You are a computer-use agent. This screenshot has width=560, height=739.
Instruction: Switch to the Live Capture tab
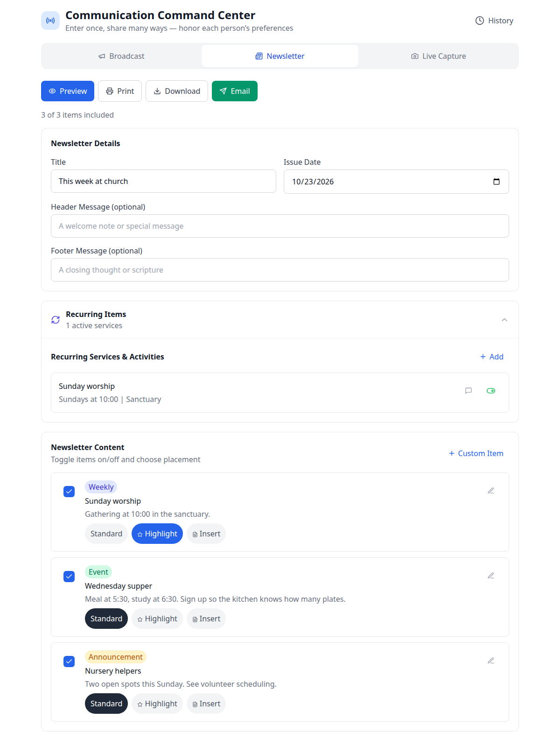(x=439, y=56)
